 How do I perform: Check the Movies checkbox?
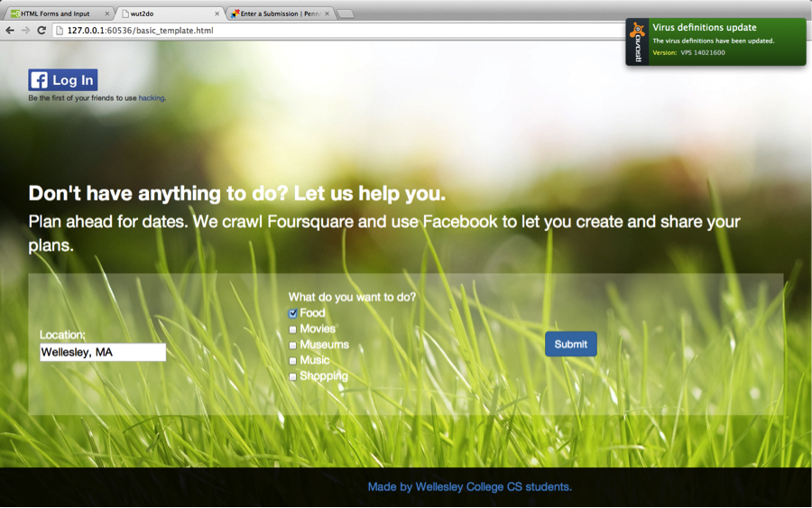(x=292, y=329)
